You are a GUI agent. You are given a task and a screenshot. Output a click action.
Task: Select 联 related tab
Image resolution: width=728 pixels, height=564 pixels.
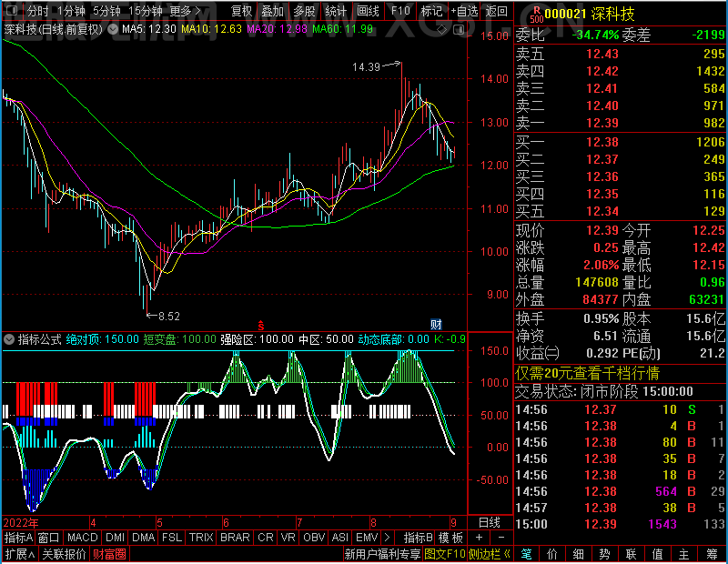click(x=631, y=554)
